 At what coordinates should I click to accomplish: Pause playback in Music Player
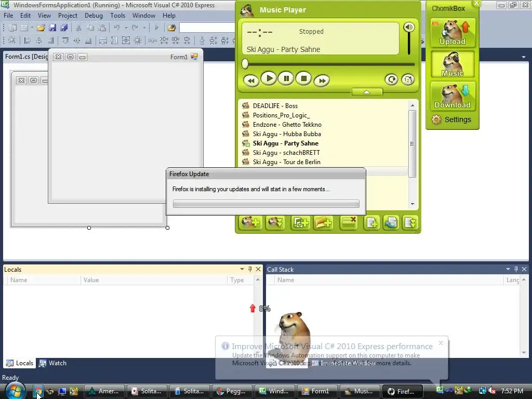[286, 79]
